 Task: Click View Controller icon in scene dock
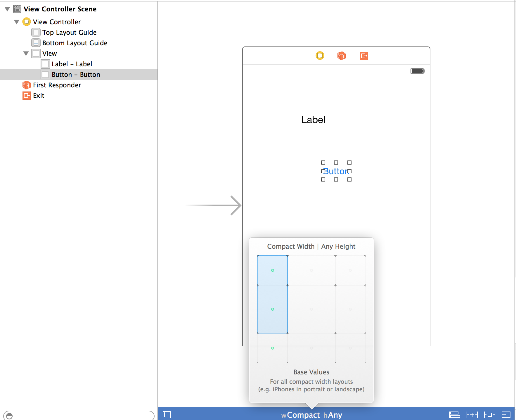coord(320,56)
